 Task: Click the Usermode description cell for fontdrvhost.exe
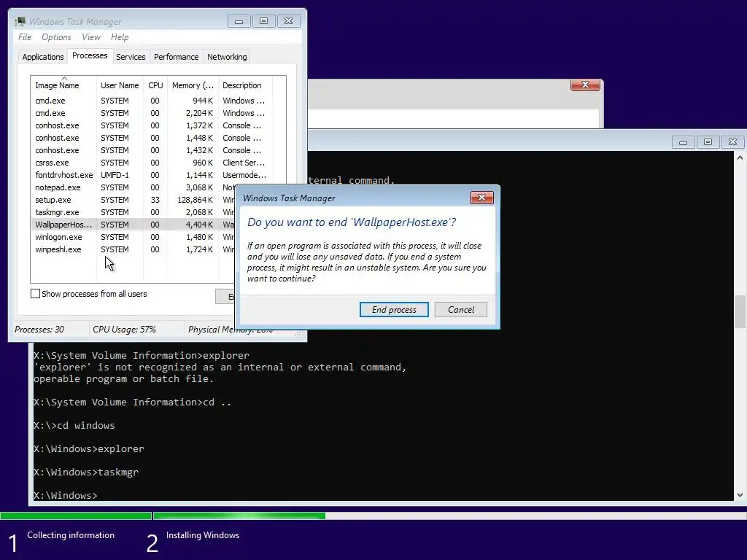click(244, 175)
